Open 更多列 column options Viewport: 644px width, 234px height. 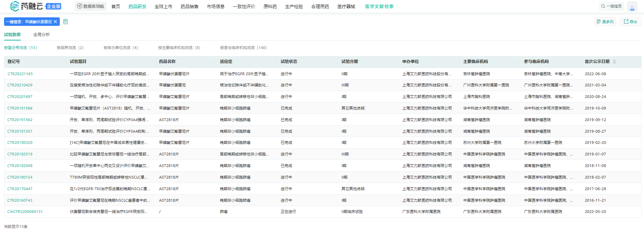pos(605,21)
